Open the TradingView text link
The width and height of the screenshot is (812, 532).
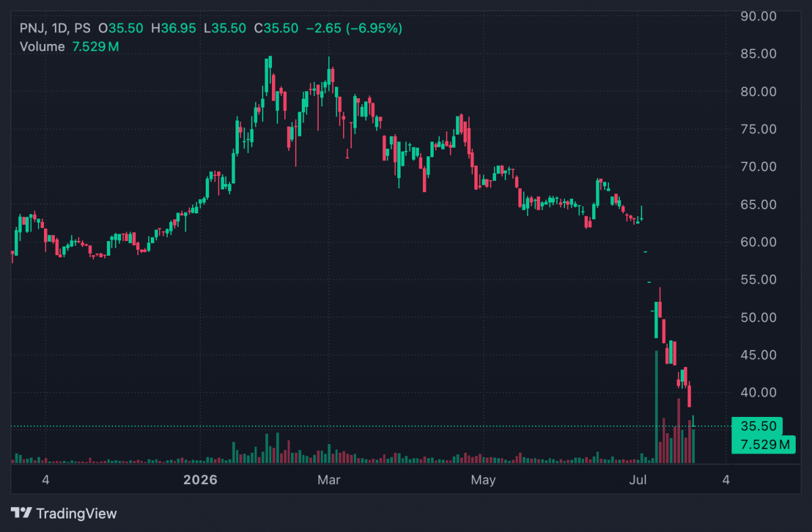tap(76, 514)
